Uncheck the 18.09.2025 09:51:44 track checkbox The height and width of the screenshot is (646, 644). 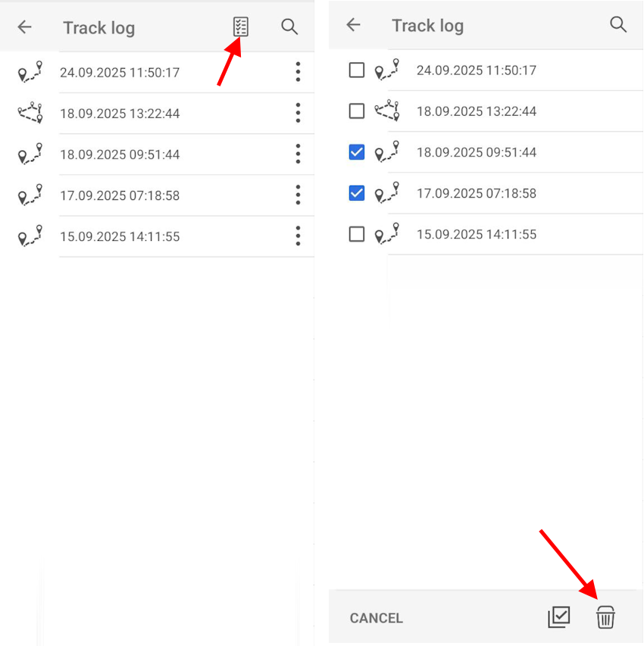click(357, 152)
